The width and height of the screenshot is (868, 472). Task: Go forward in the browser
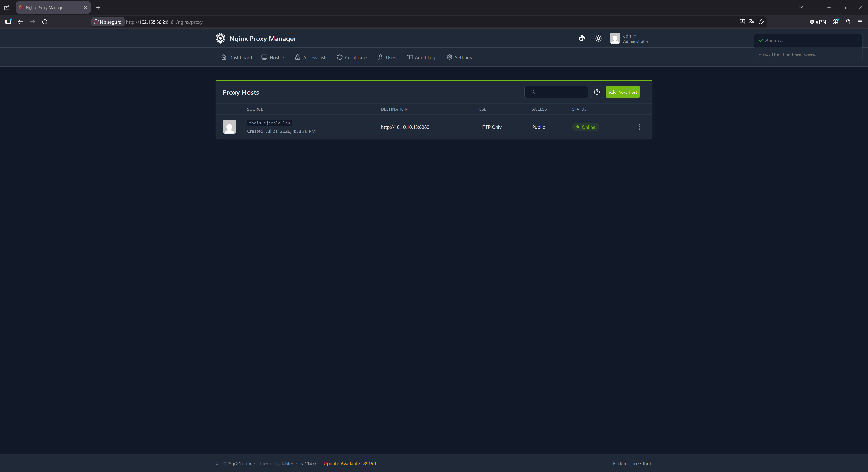32,22
